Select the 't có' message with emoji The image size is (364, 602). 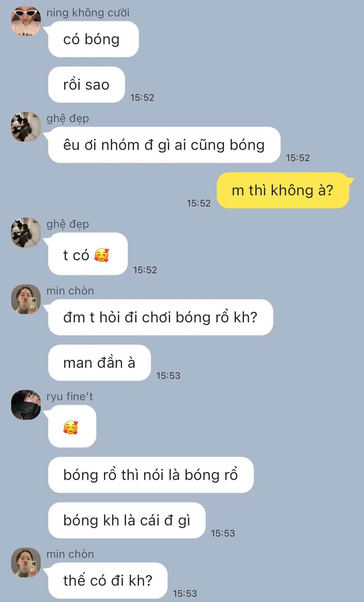click(x=88, y=254)
